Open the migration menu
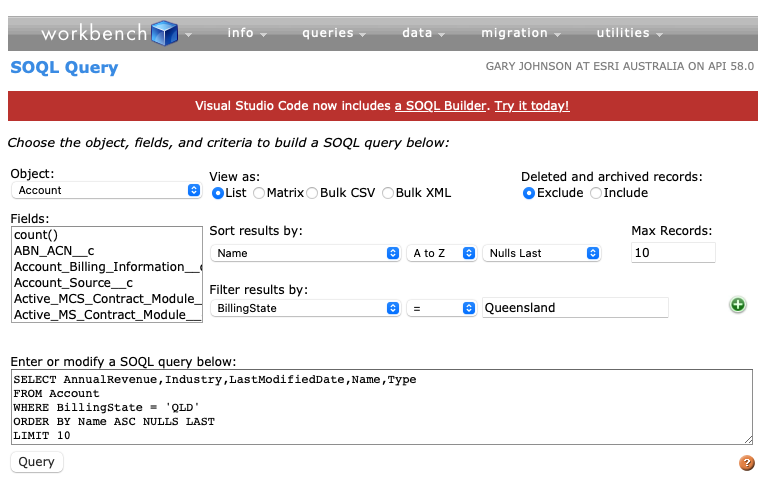The image size is (769, 484). pos(519,33)
